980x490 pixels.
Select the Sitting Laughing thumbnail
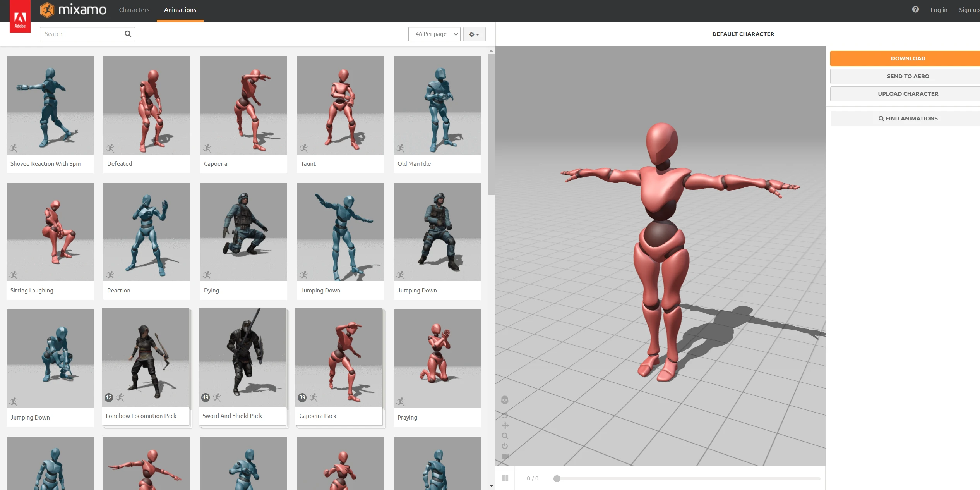click(50, 232)
